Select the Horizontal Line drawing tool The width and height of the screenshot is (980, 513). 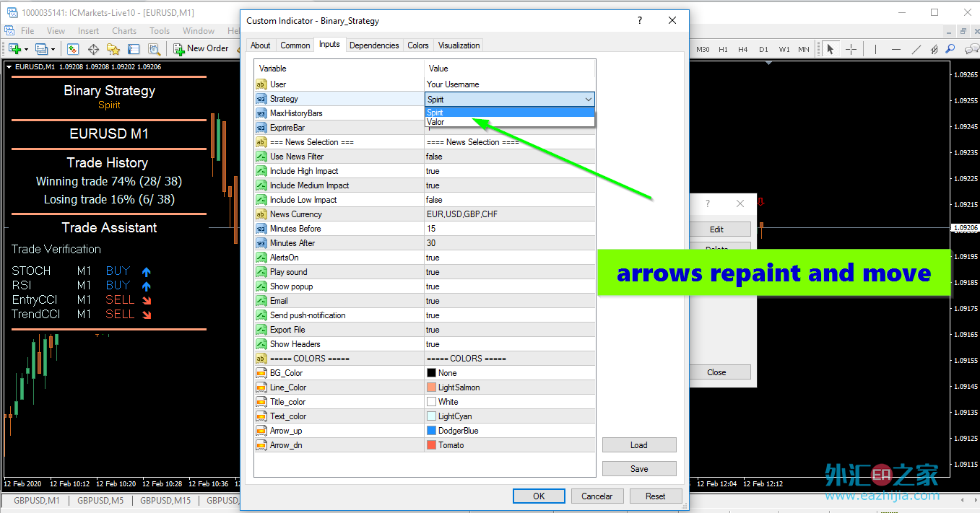coord(896,49)
